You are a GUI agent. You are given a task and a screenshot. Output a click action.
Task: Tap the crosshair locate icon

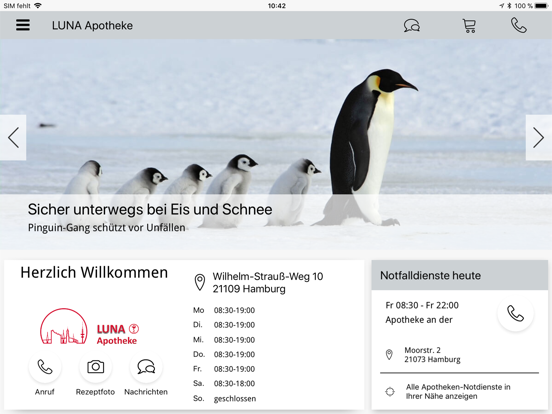pos(390,391)
